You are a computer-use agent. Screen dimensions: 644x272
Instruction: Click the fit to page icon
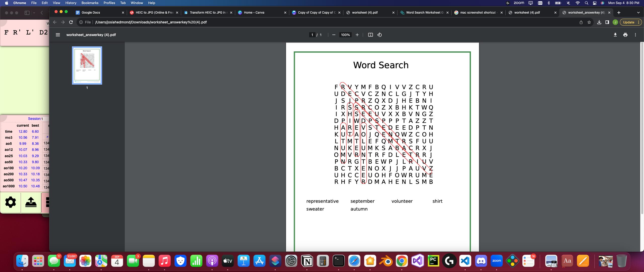tap(370, 35)
